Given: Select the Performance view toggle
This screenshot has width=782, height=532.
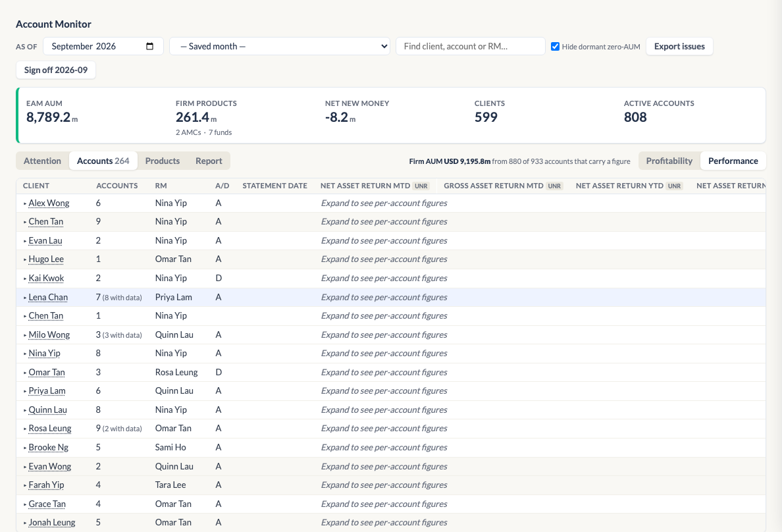Looking at the screenshot, I should coord(733,161).
